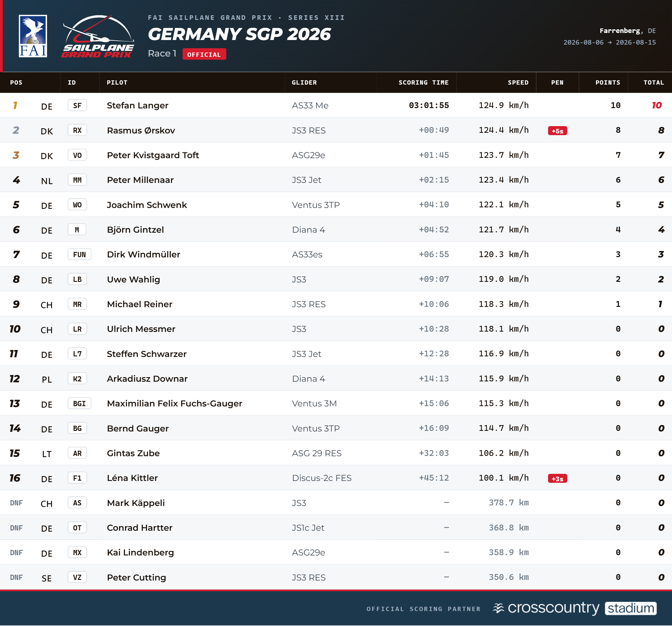This screenshot has height=626, width=672.
Task: Click the Farrenberg location text
Action: pyautogui.click(x=619, y=31)
